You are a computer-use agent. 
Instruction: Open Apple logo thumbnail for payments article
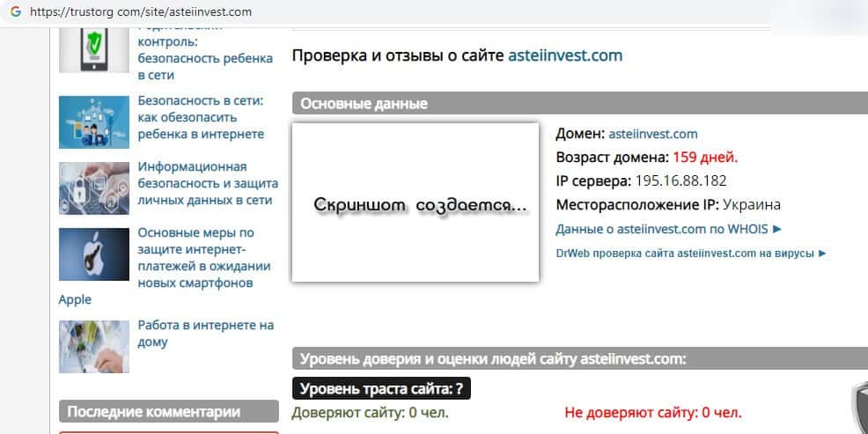point(94,254)
